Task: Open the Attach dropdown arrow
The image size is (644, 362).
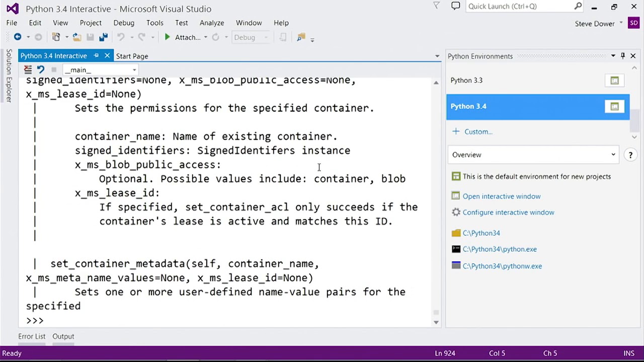Action: 205,37
